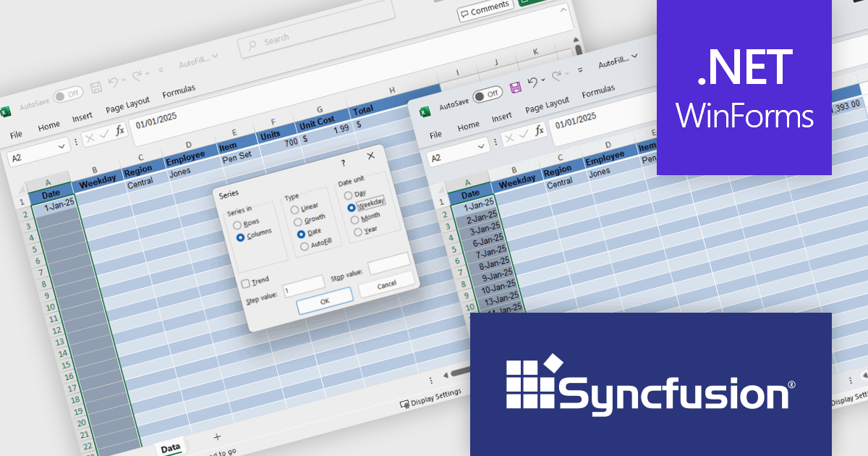
Task: Open the Insert tab in left window
Action: click(x=82, y=117)
